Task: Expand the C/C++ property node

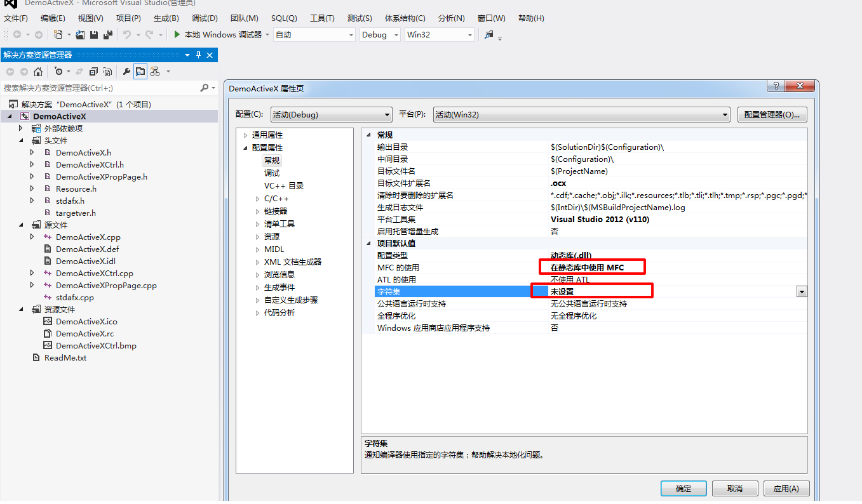Action: [257, 199]
